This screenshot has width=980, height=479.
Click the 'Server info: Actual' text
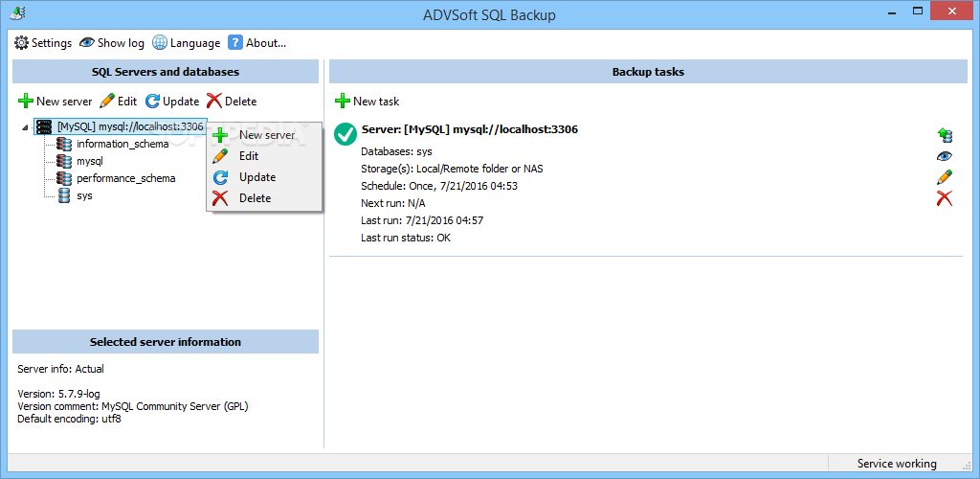60,369
